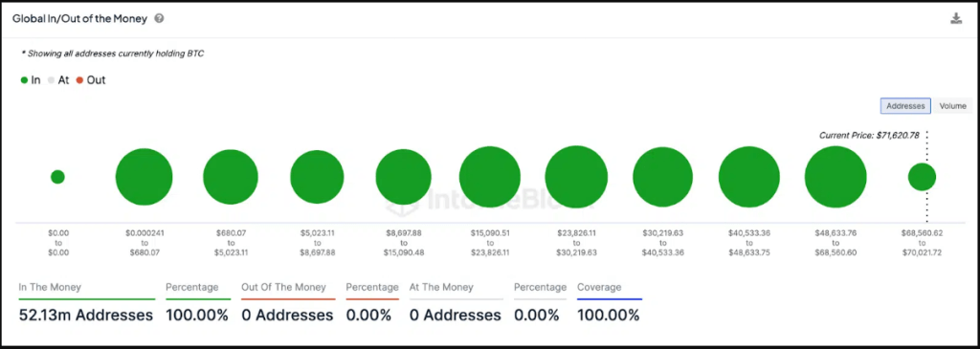Select the bubble for $48,633.76 to $68,560.60

(x=835, y=177)
